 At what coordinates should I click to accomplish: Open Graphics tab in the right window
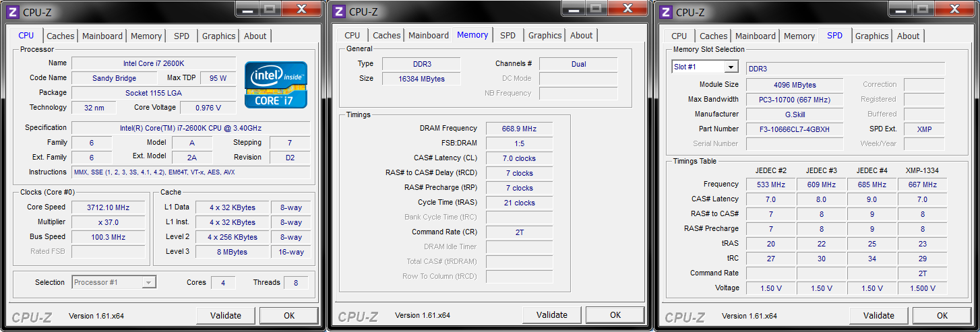tap(872, 36)
